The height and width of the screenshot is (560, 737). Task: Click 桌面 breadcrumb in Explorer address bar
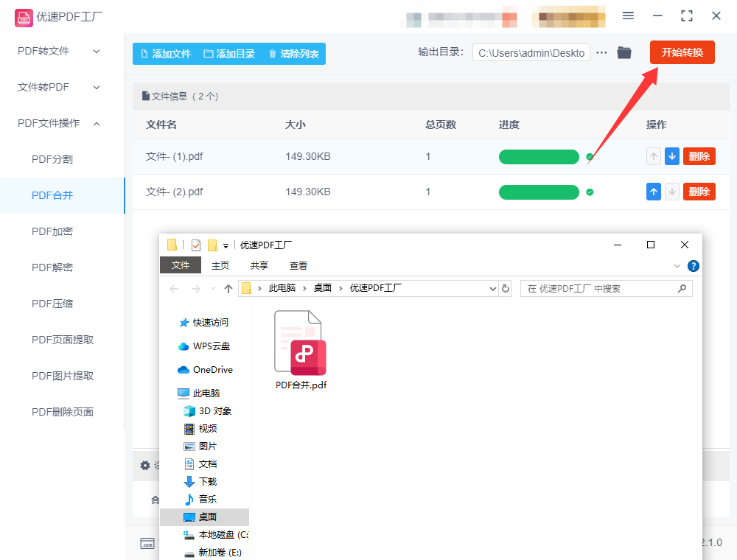point(323,288)
